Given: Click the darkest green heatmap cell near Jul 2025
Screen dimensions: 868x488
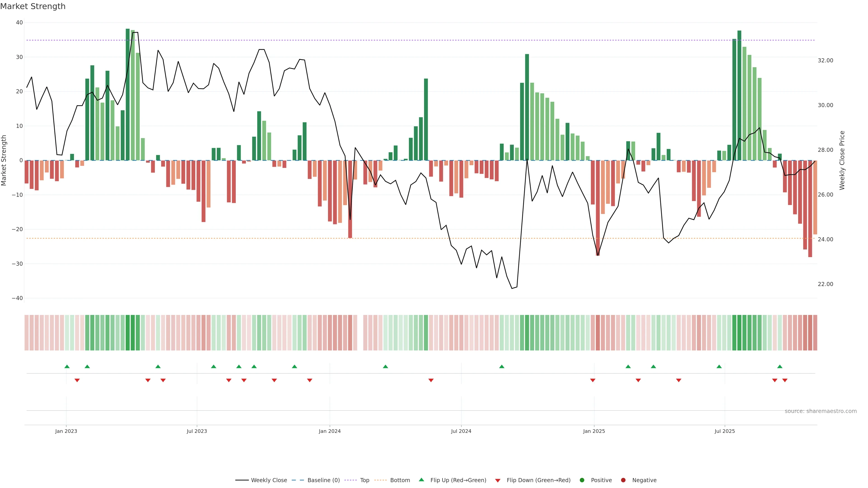Looking at the screenshot, I should click(x=739, y=332).
